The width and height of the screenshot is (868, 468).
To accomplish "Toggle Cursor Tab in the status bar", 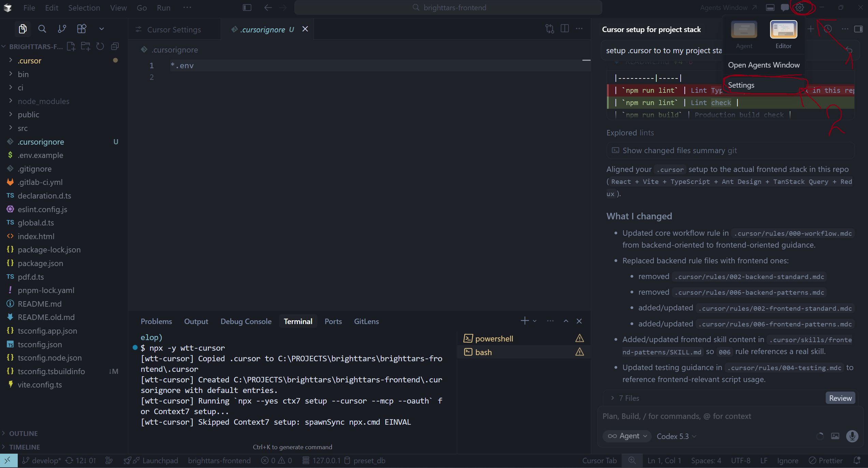I will tap(599, 460).
